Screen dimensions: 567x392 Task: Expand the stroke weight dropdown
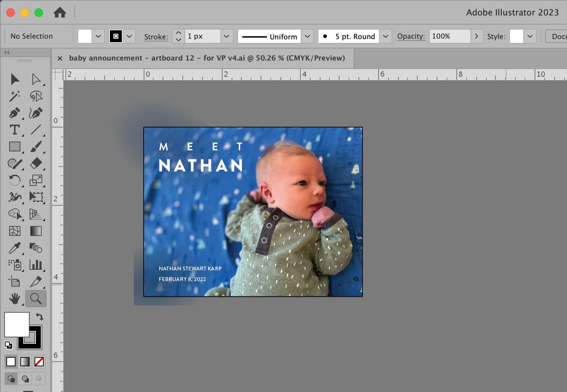[x=227, y=36]
